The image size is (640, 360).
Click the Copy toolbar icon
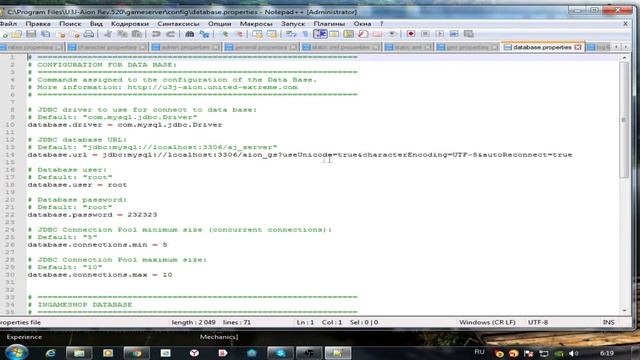pos(122,34)
